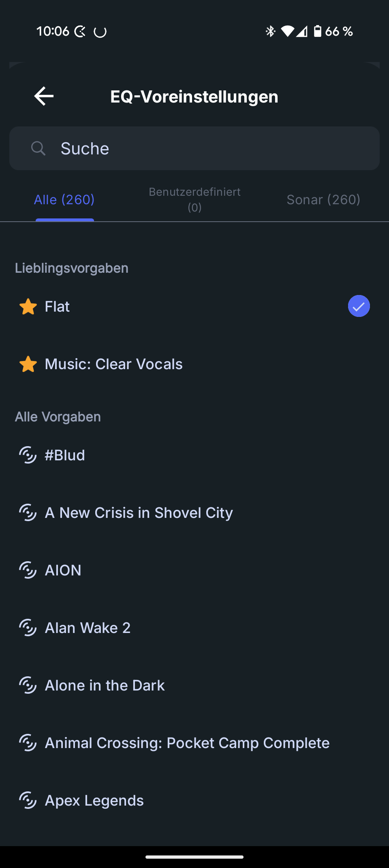Switch to the Alle (260) tab

coord(64,200)
